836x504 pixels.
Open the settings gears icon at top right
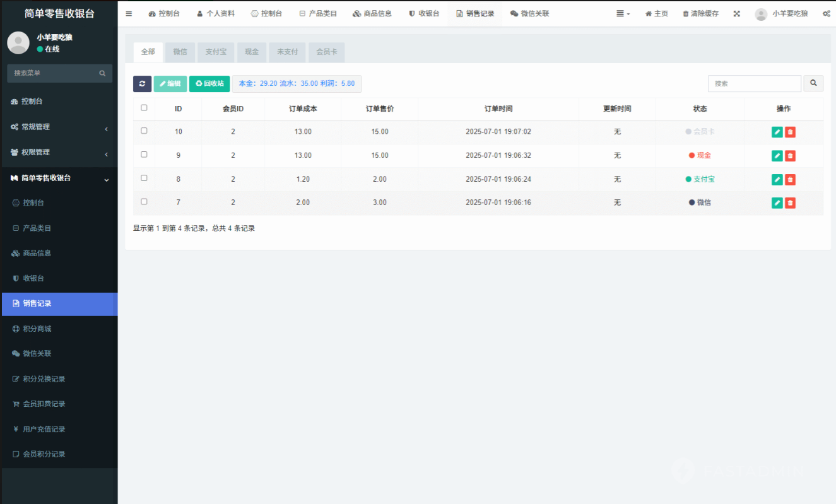pyautogui.click(x=826, y=14)
